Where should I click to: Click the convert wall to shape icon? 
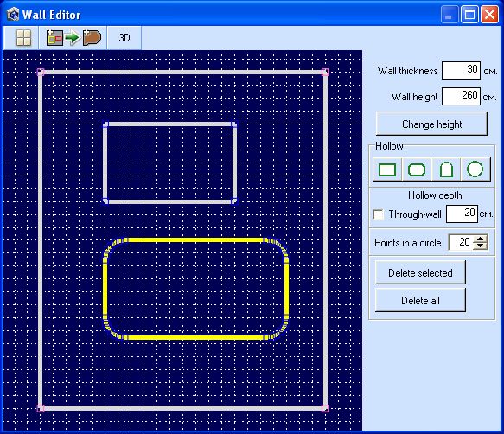tap(73, 38)
